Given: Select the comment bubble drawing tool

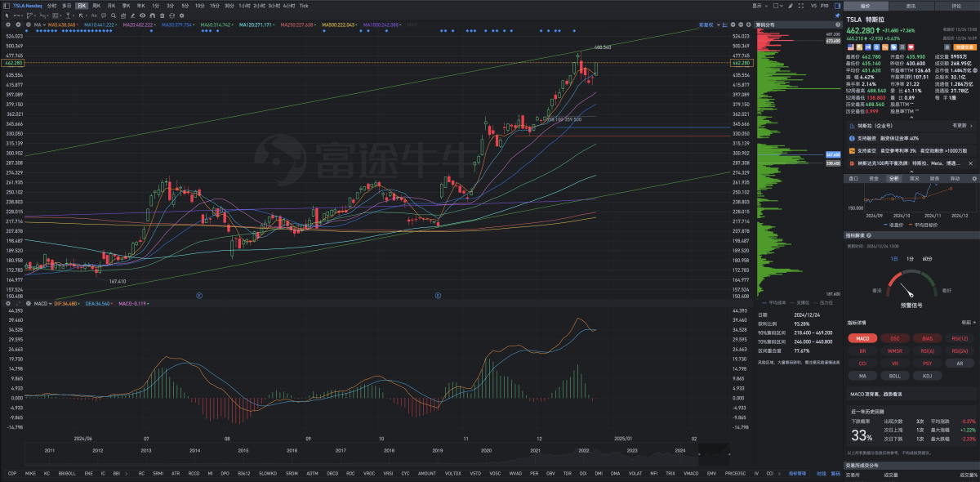Looking at the screenshot, I should (x=104, y=16).
